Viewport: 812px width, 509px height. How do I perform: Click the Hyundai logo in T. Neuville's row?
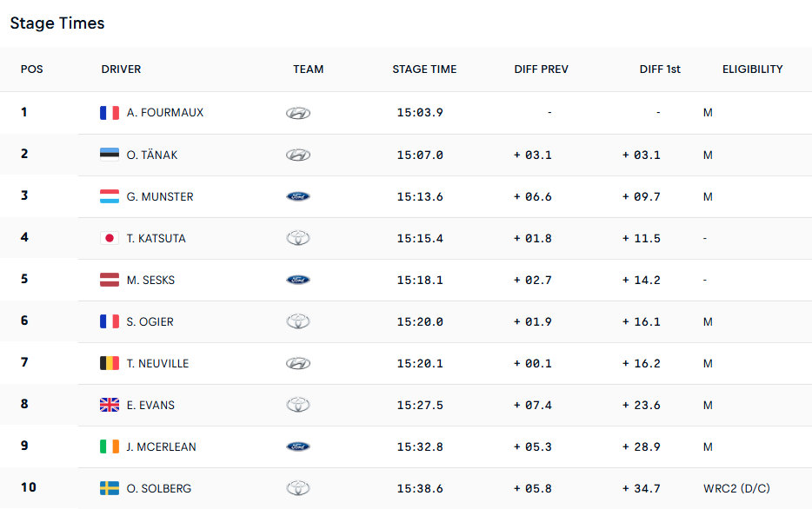298,363
